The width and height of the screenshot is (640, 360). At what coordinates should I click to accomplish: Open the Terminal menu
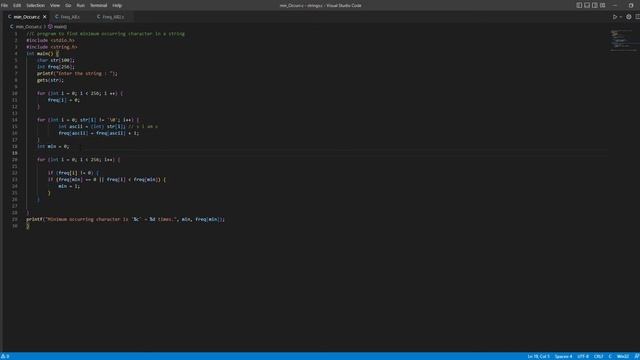point(98,5)
